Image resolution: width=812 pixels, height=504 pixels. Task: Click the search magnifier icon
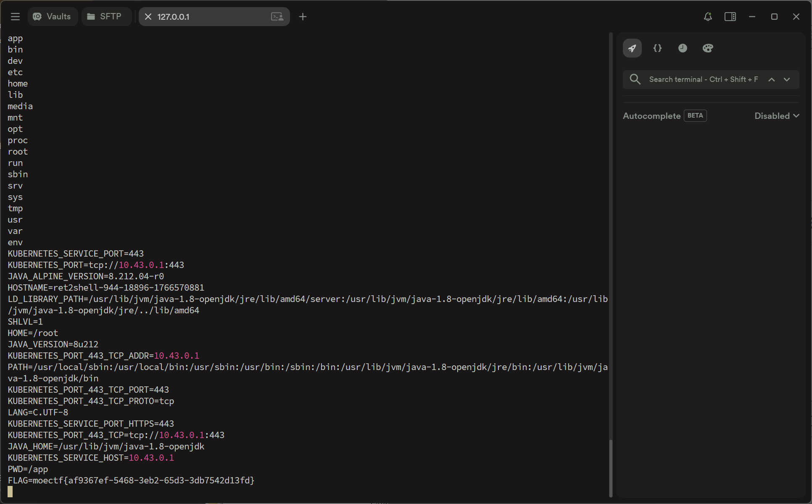635,79
